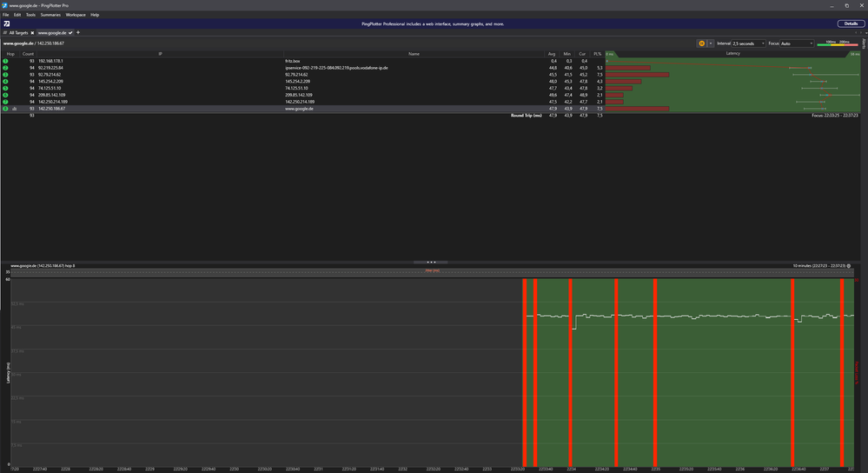
Task: Click www.google.de name in hop 8 row
Action: click(x=299, y=109)
